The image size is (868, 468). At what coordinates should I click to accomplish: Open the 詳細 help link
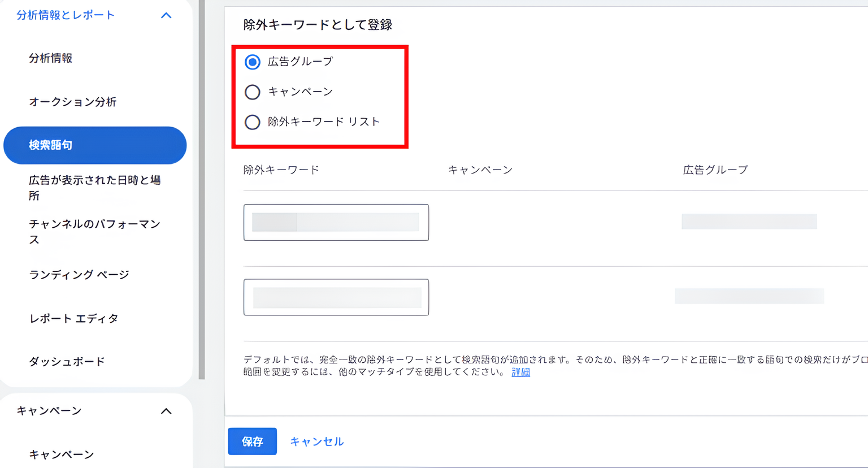[x=519, y=372]
